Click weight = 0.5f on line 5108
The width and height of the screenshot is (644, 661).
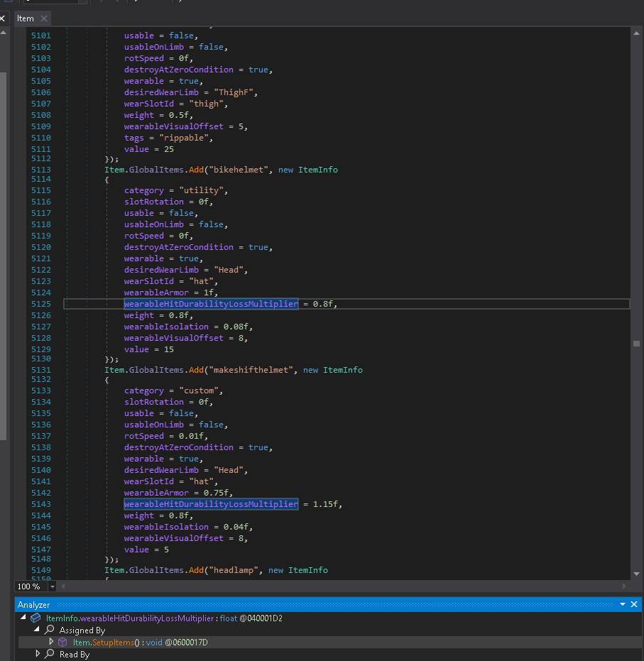156,115
